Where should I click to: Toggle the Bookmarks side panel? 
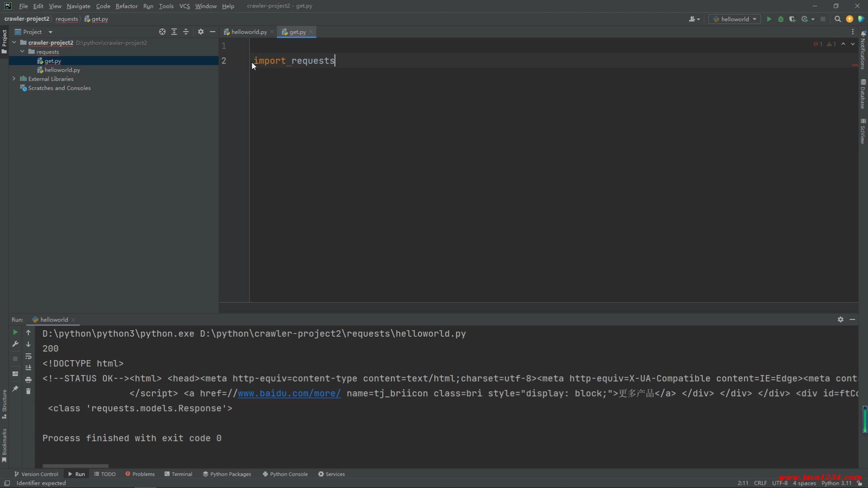click(4, 446)
